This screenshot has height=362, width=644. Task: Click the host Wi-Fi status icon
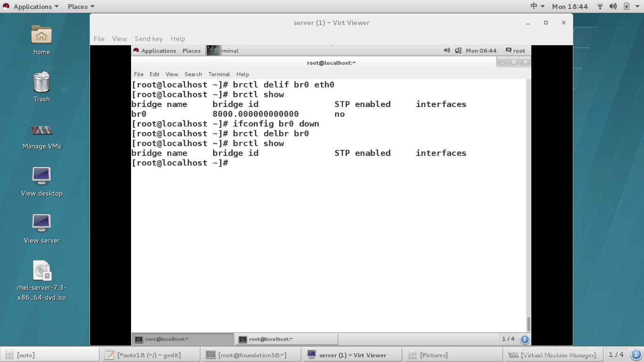click(600, 7)
